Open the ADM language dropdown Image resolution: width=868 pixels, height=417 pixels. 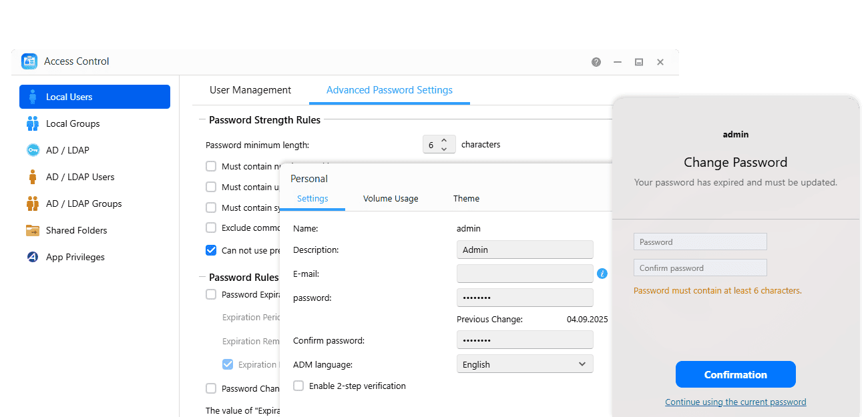point(525,364)
